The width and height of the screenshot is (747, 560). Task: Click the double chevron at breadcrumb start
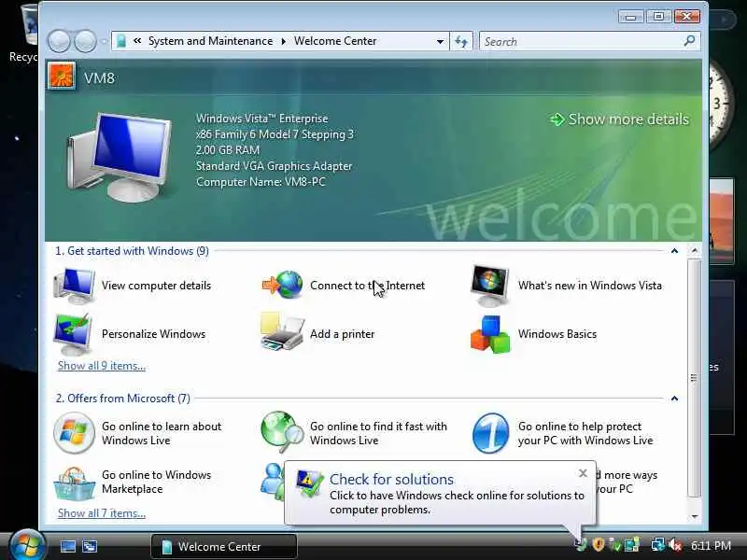coord(137,41)
